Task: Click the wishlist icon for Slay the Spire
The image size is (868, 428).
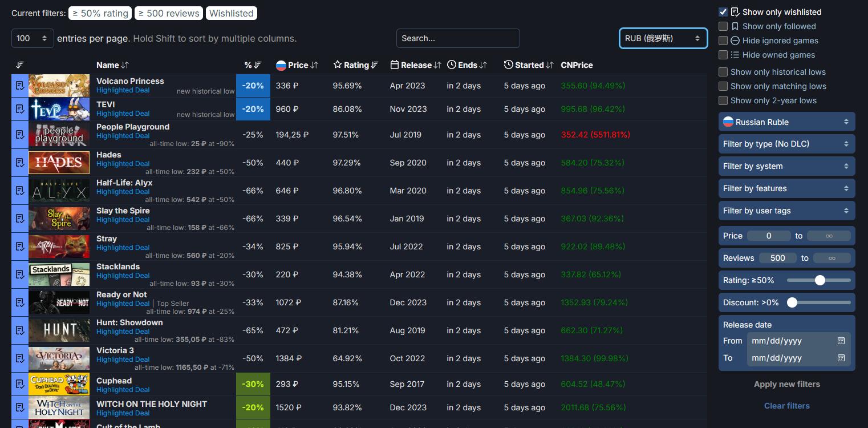Action: point(20,219)
